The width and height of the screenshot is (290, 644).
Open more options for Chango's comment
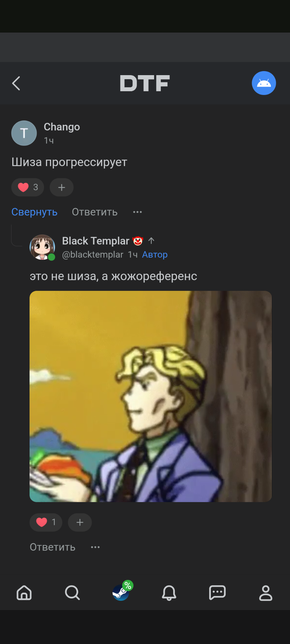click(137, 212)
